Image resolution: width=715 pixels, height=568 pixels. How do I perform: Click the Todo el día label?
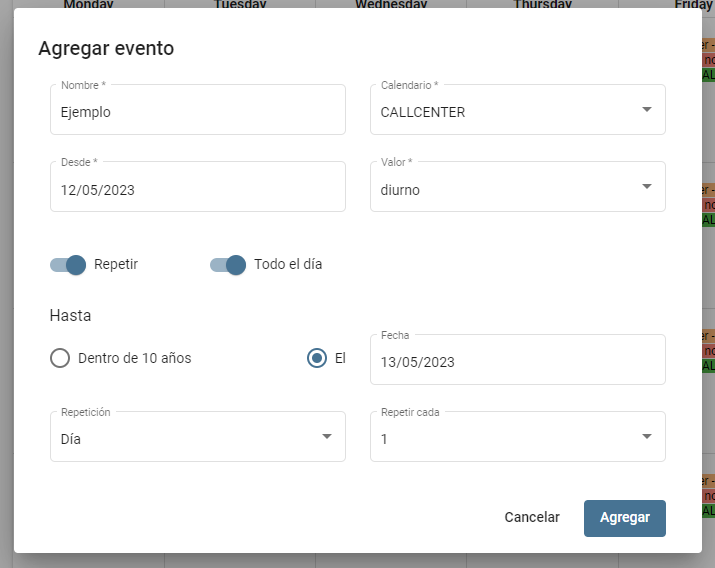click(x=288, y=264)
